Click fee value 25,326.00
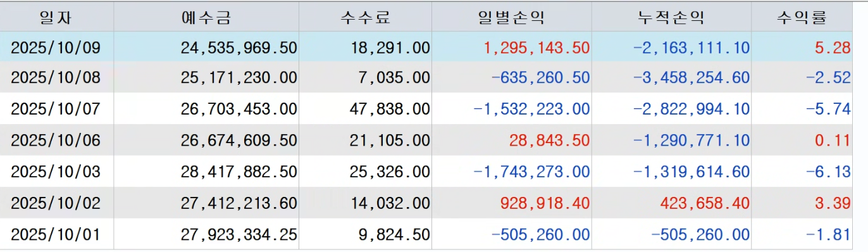This screenshot has width=868, height=252. pyautogui.click(x=390, y=172)
